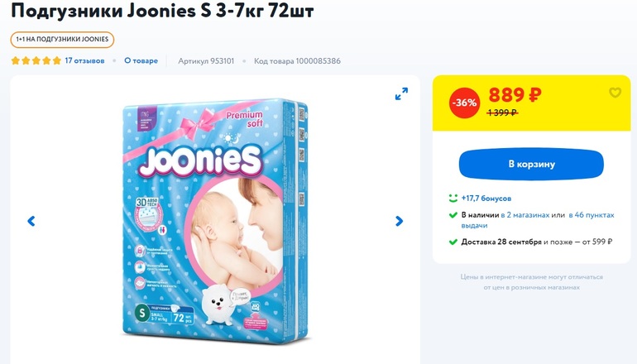The width and height of the screenshot is (637, 364).
Task: Open the +17,7 бонусов link
Action: point(486,199)
